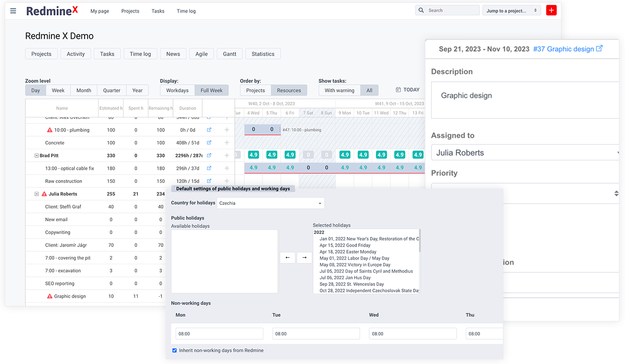Click the Monday 08:00 hours input field
This screenshot has width=625, height=364.
(219, 333)
